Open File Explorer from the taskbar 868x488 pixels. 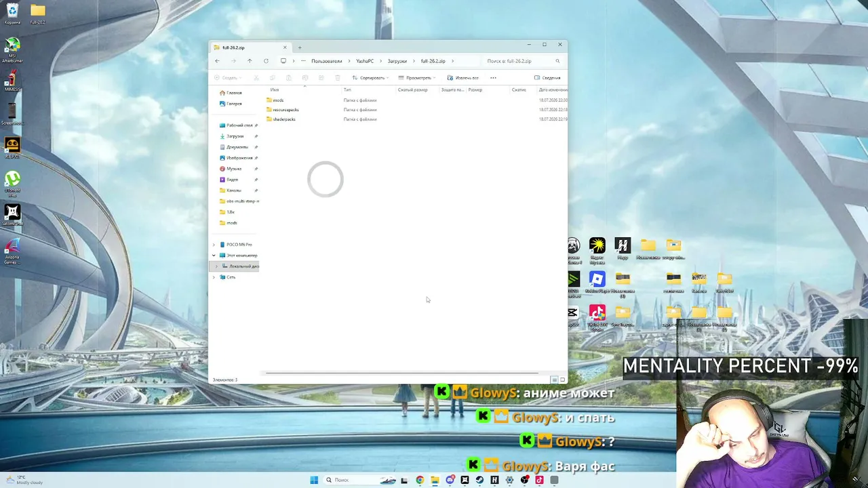tap(435, 480)
